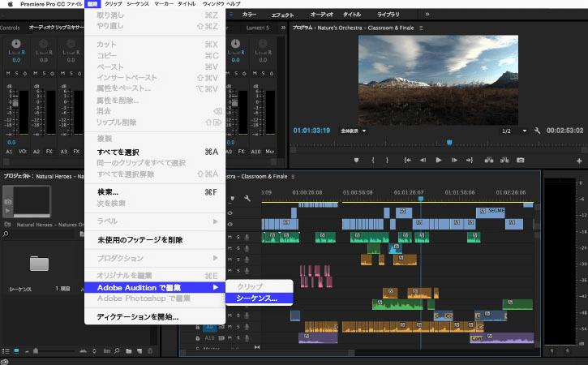Add marker in the timeline header

[233, 198]
